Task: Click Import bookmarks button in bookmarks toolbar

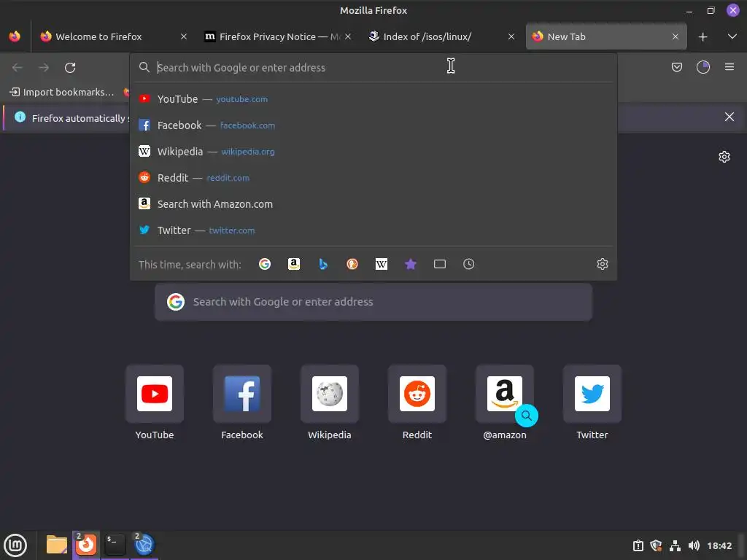Action: [x=62, y=92]
